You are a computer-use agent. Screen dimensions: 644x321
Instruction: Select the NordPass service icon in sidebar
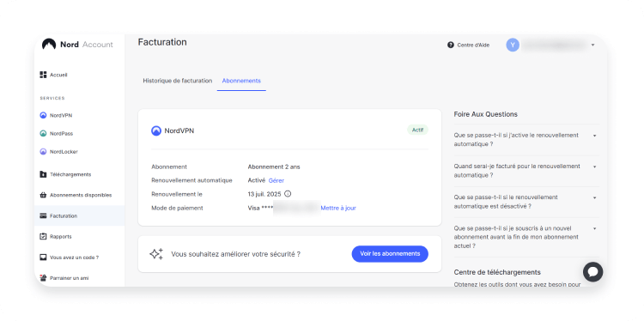point(43,133)
